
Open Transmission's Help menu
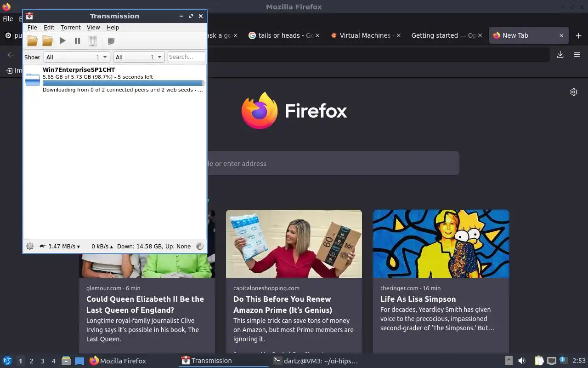[x=113, y=28]
